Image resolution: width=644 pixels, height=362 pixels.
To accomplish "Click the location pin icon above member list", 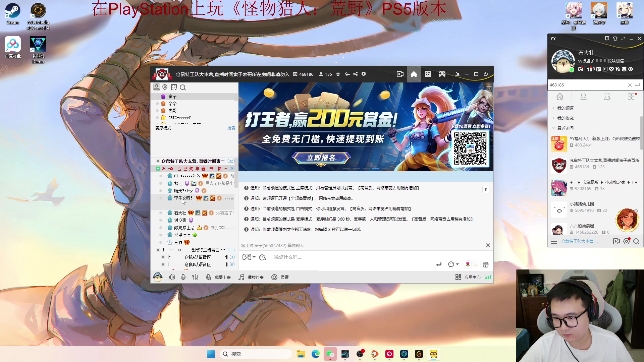I will click(x=165, y=87).
